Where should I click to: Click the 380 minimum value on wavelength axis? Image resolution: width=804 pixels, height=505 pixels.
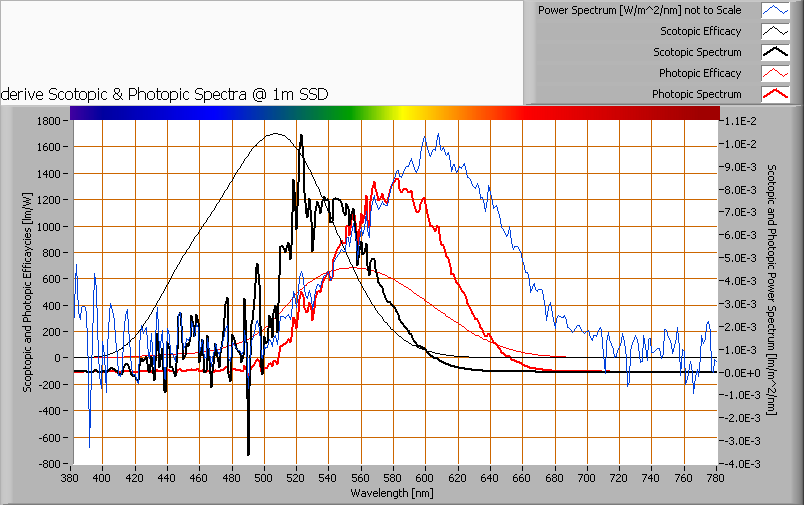coord(71,479)
